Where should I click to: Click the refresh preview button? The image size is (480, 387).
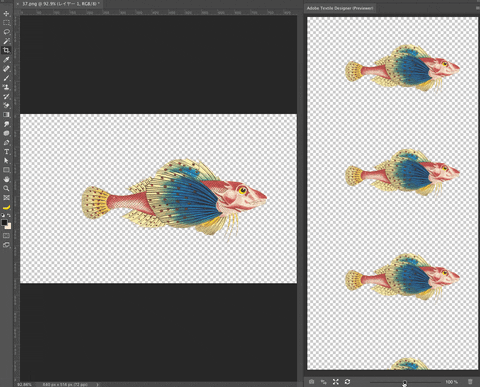[x=347, y=382]
